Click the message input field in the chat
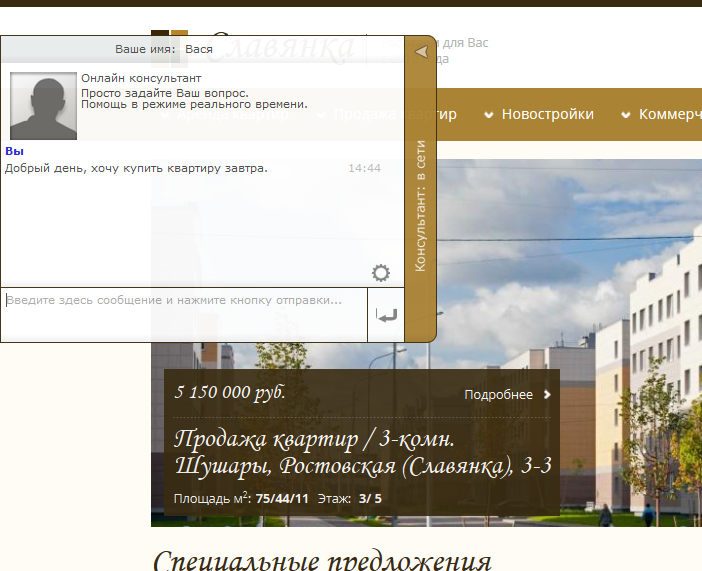This screenshot has width=702, height=571. click(x=184, y=315)
